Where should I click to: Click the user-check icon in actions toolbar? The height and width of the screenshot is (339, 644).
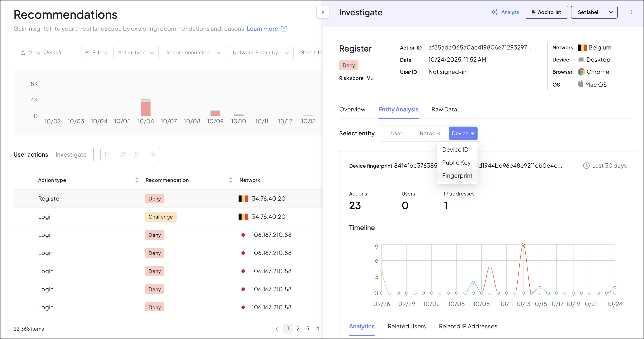coord(137,154)
